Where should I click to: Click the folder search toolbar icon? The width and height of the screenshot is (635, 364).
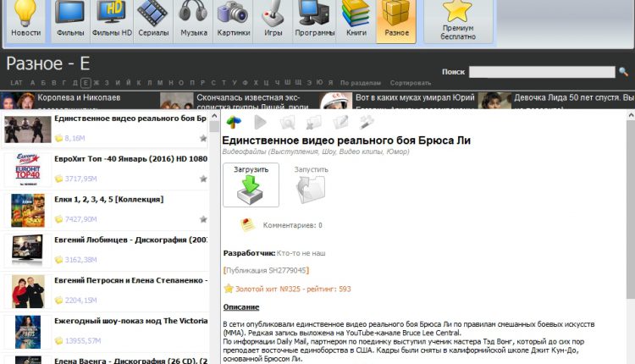pos(288,122)
